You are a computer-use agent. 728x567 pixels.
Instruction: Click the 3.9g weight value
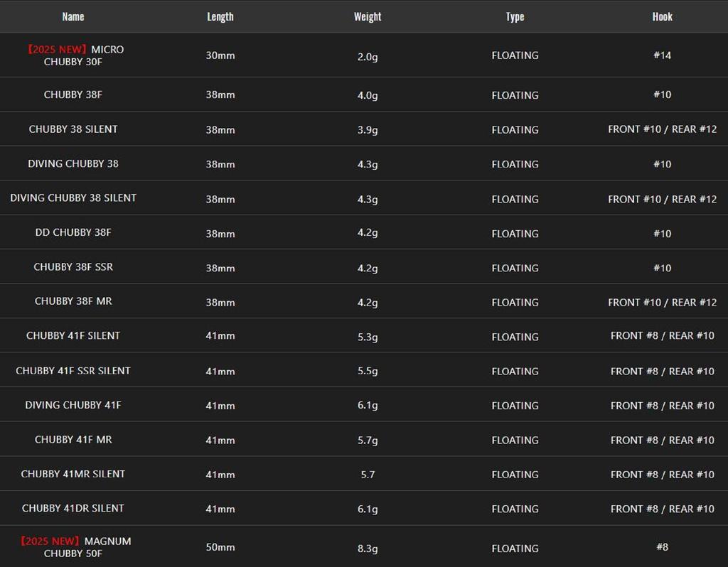tap(368, 130)
